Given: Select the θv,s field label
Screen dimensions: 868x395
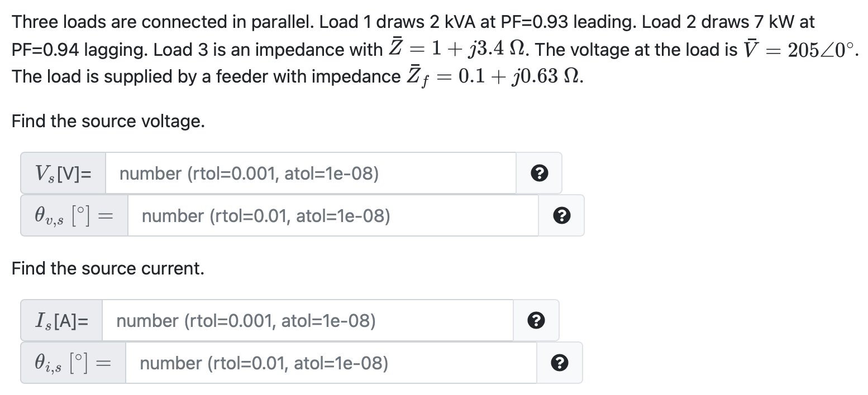Looking at the screenshot, I should (73, 215).
